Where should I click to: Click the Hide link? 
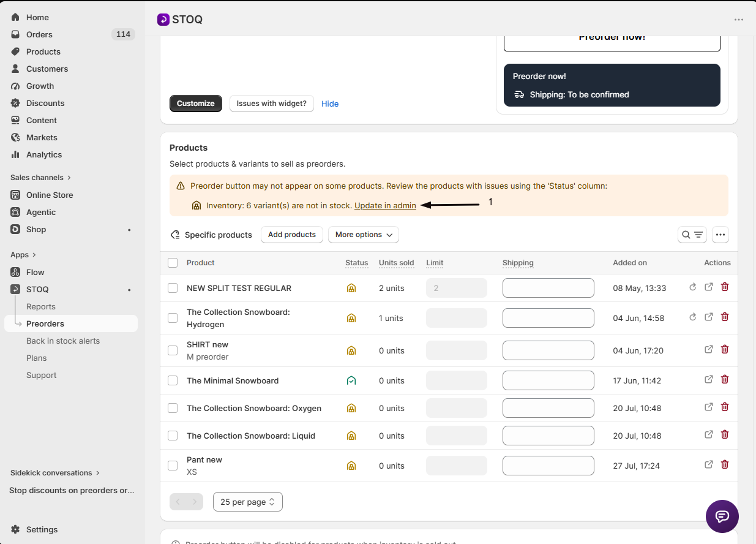[330, 104]
